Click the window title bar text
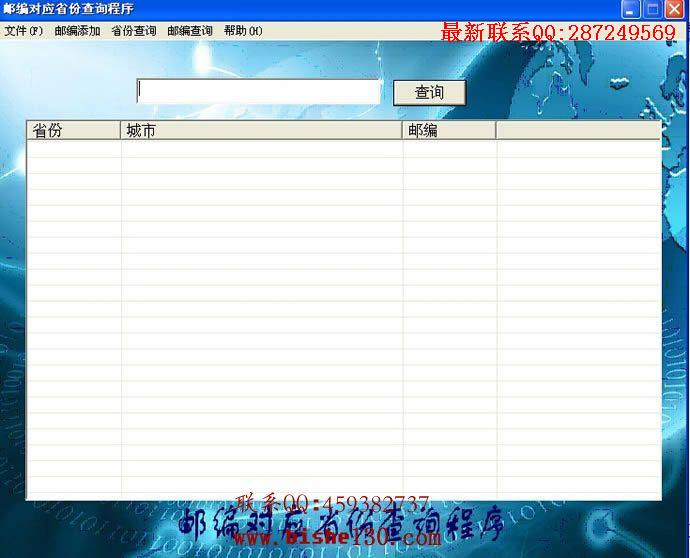This screenshot has height=558, width=690. [x=68, y=9]
